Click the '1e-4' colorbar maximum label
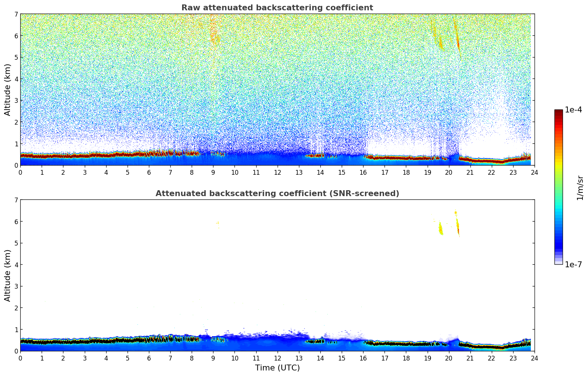Screen dimensions: 588x376 tap(574, 110)
